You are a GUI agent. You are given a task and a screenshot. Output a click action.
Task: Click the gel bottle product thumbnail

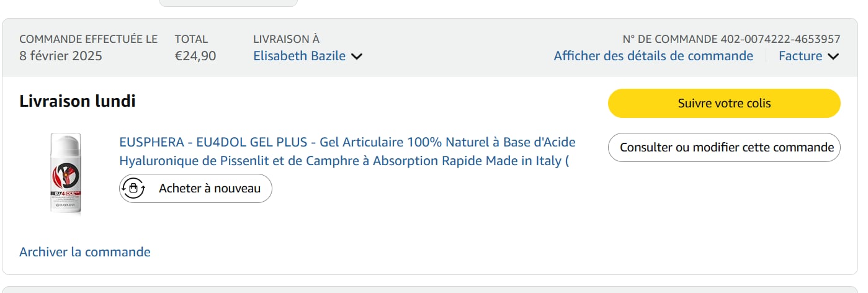(66, 174)
